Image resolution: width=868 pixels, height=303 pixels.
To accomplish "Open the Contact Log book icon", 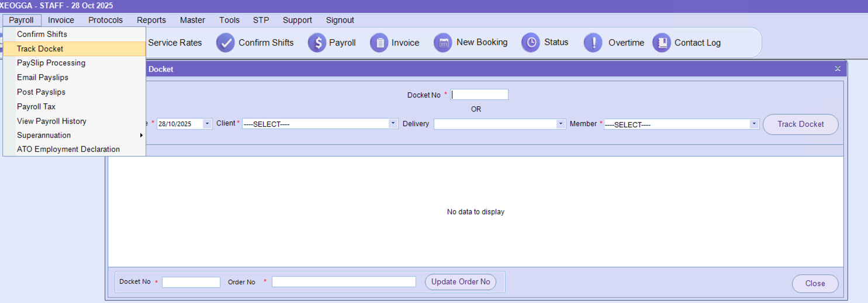I will point(662,43).
